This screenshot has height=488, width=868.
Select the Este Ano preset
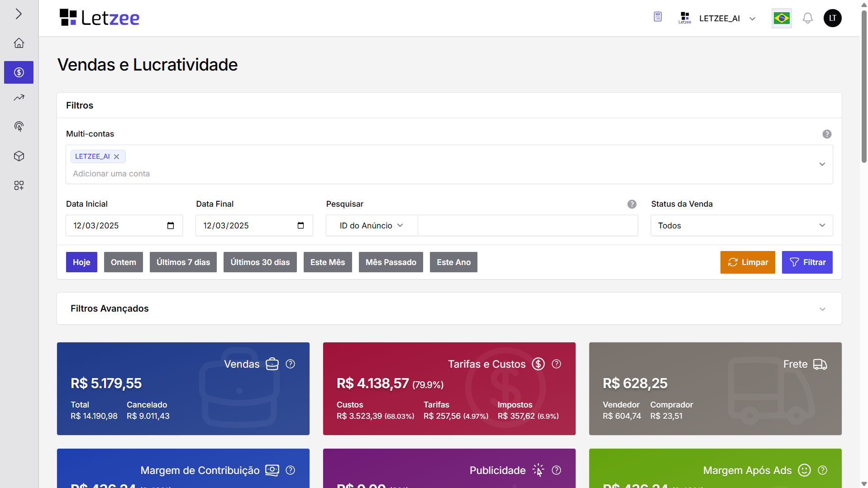(453, 262)
